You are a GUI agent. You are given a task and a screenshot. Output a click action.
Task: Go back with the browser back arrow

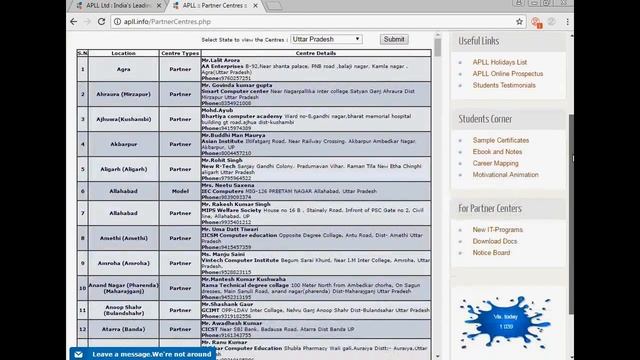(73, 22)
